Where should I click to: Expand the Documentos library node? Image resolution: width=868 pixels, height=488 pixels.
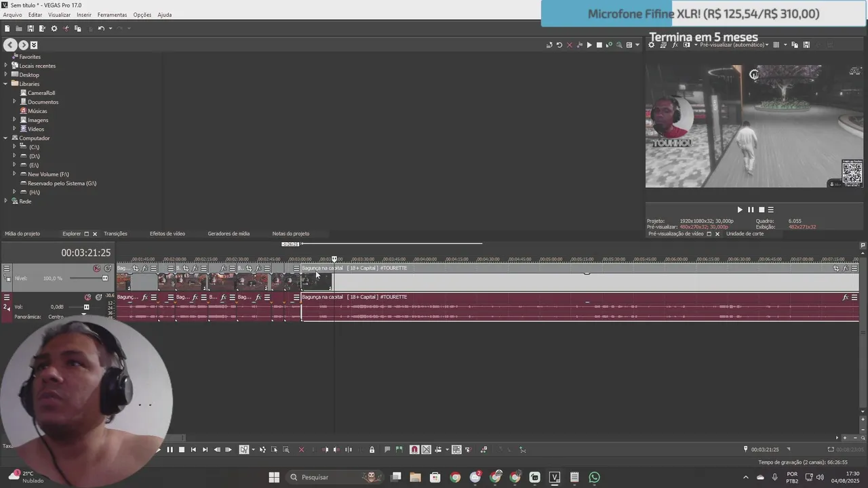point(14,102)
